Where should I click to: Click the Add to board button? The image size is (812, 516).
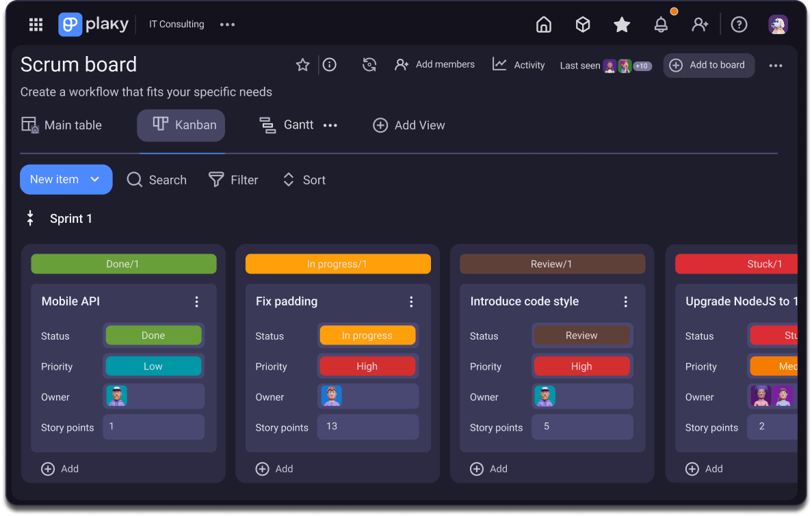click(x=709, y=65)
